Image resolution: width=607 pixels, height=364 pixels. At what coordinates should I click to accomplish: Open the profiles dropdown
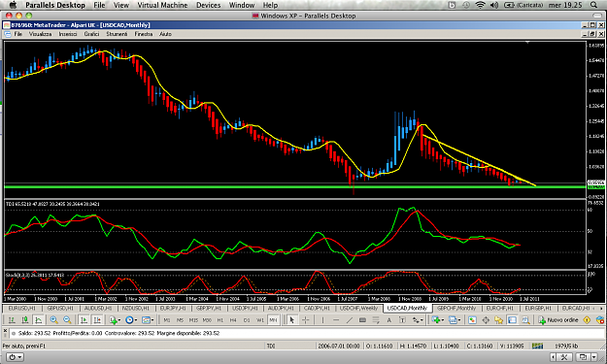pyautogui.click(x=455, y=320)
